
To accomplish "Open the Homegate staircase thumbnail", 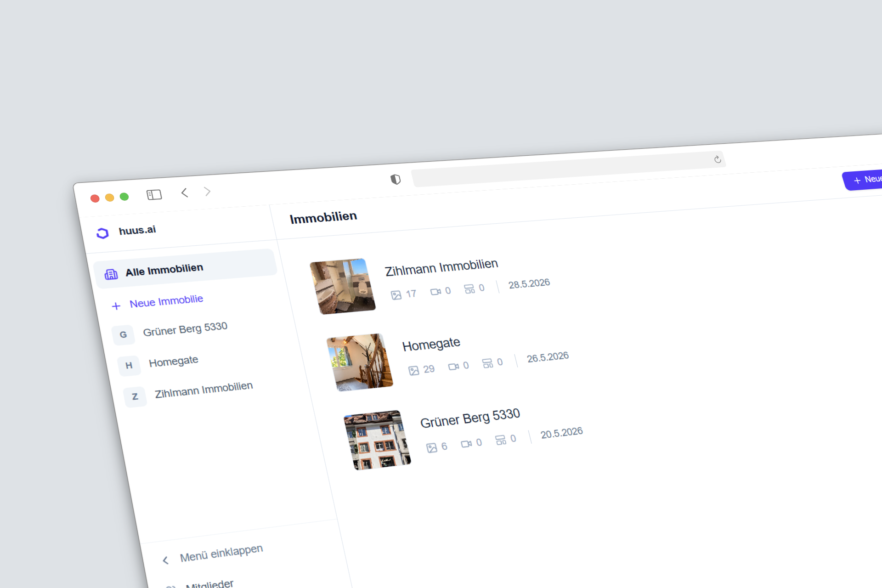I will click(360, 362).
